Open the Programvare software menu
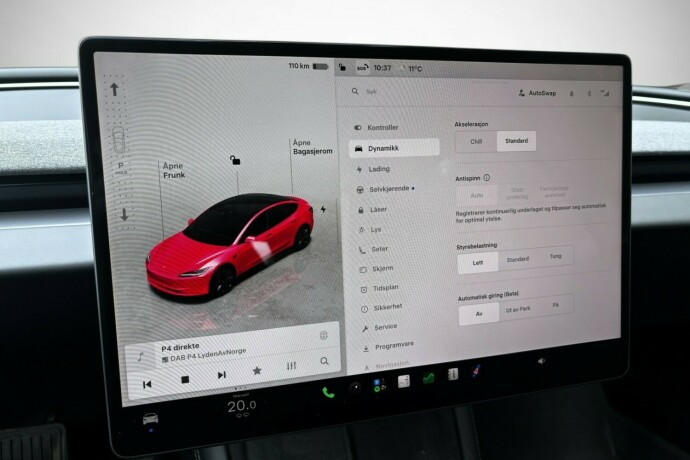The height and width of the screenshot is (460, 690). point(388,346)
